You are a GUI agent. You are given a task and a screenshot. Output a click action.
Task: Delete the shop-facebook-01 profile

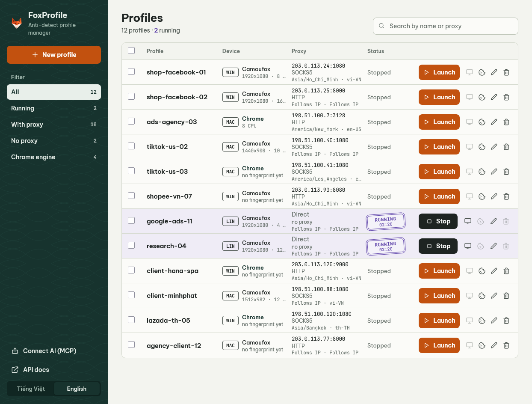coord(506,72)
